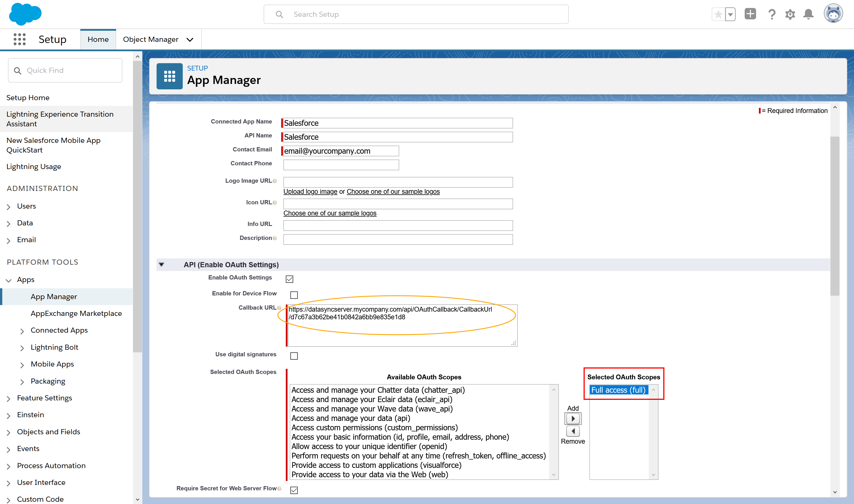This screenshot has height=504, width=854.
Task: Click the user avatar profile icon
Action: pyautogui.click(x=833, y=14)
